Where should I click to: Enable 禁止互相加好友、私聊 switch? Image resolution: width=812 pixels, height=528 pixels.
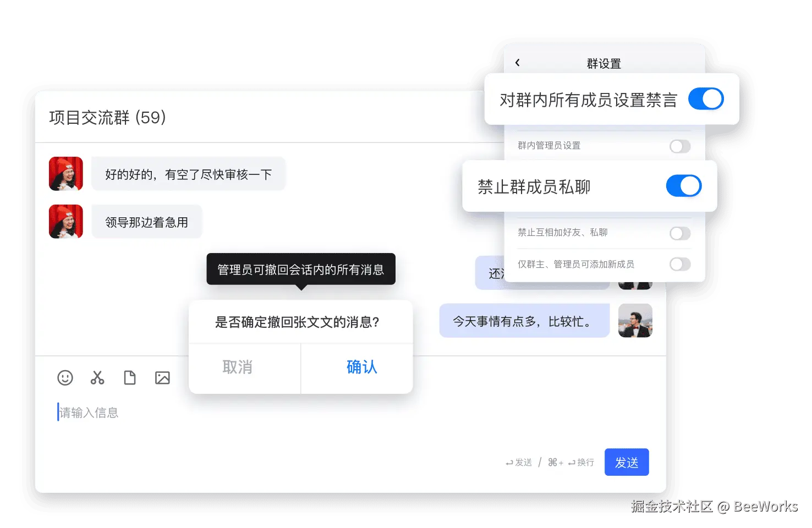point(680,233)
